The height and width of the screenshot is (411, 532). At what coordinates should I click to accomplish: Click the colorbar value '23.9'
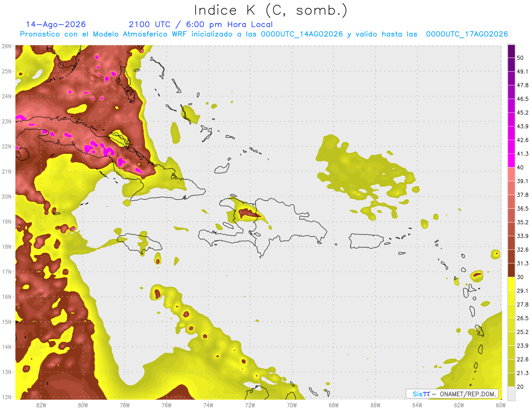(523, 346)
